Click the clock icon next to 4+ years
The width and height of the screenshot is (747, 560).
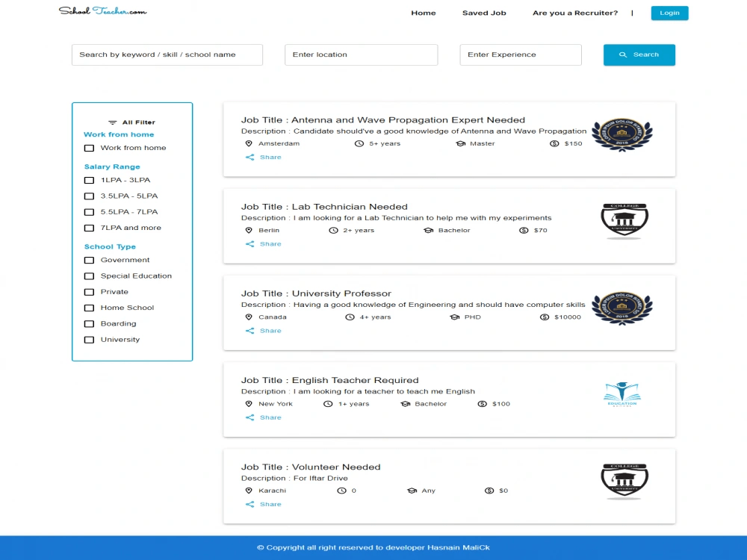[350, 317]
